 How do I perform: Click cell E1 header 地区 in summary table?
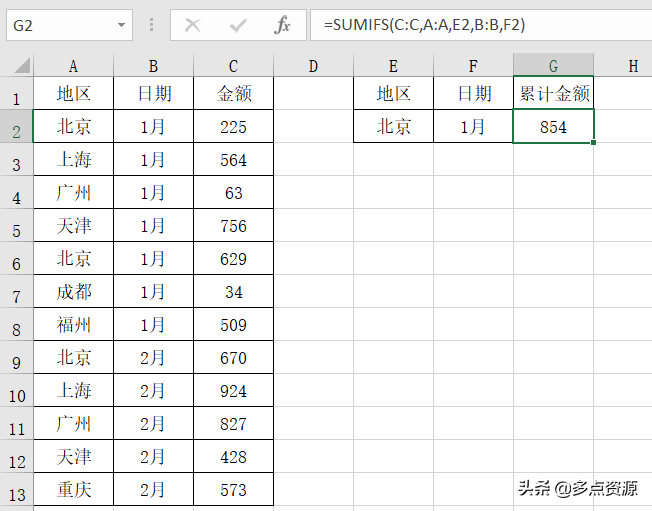coord(393,94)
